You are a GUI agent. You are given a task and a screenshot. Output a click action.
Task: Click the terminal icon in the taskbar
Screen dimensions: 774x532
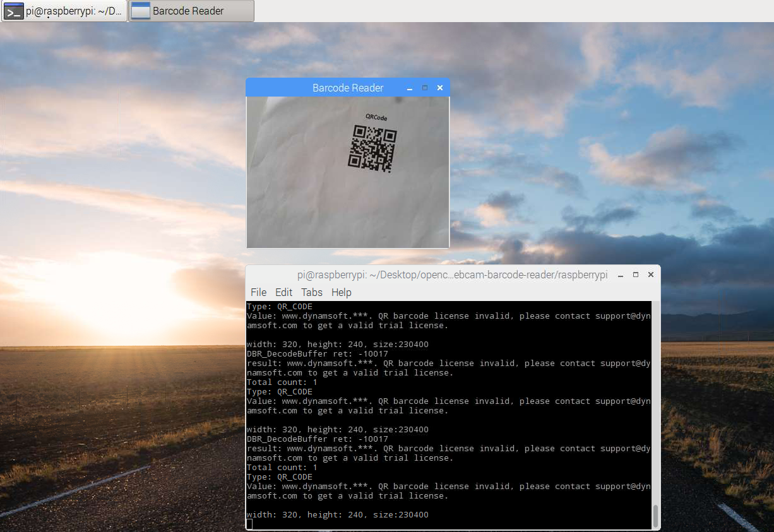(x=13, y=11)
